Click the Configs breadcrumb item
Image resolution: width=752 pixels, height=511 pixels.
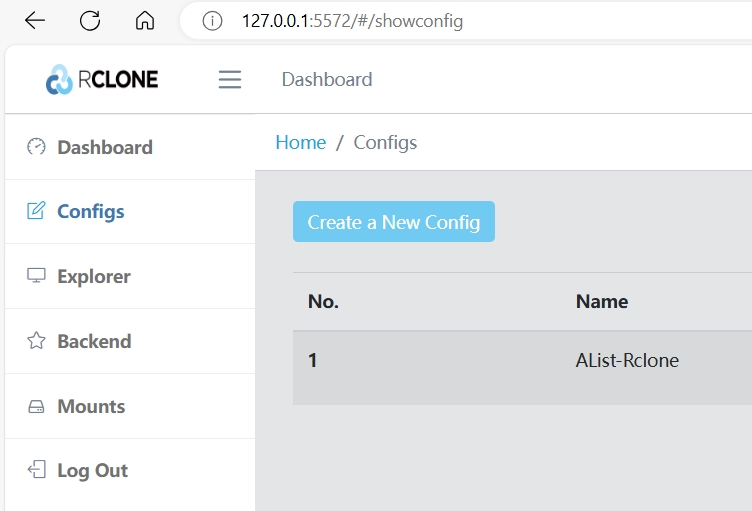[385, 142]
